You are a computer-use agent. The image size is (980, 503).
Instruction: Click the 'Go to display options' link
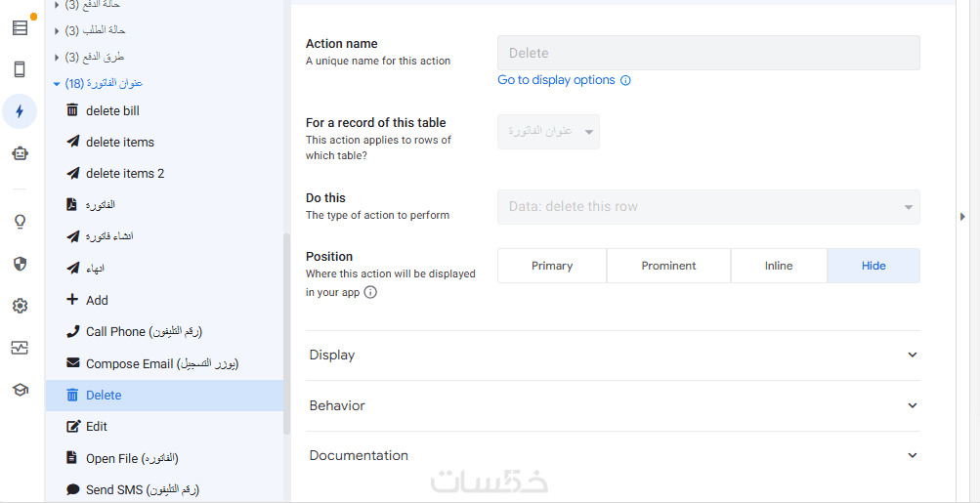pyautogui.click(x=556, y=80)
